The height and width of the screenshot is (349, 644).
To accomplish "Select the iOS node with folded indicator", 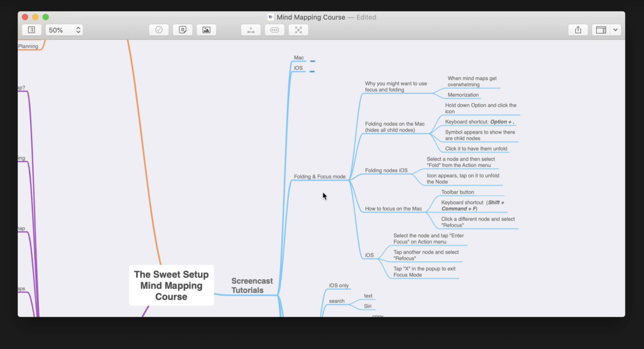I will point(298,68).
